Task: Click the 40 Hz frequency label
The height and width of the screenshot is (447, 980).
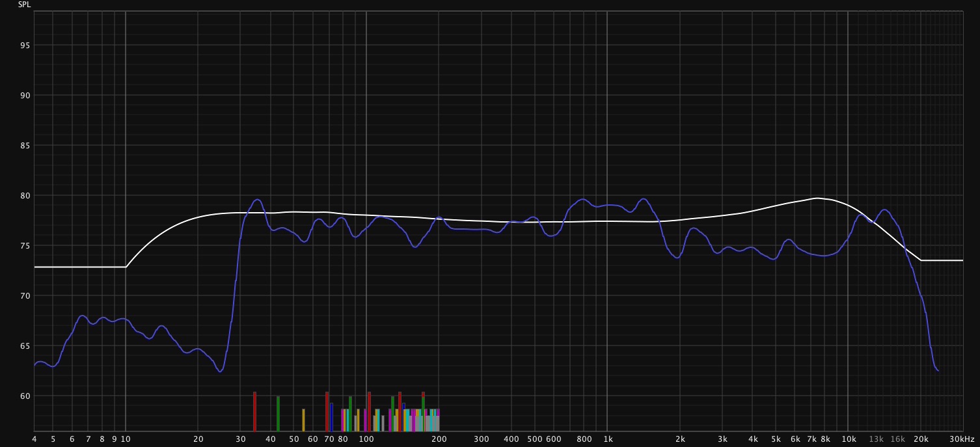Action: coord(271,439)
